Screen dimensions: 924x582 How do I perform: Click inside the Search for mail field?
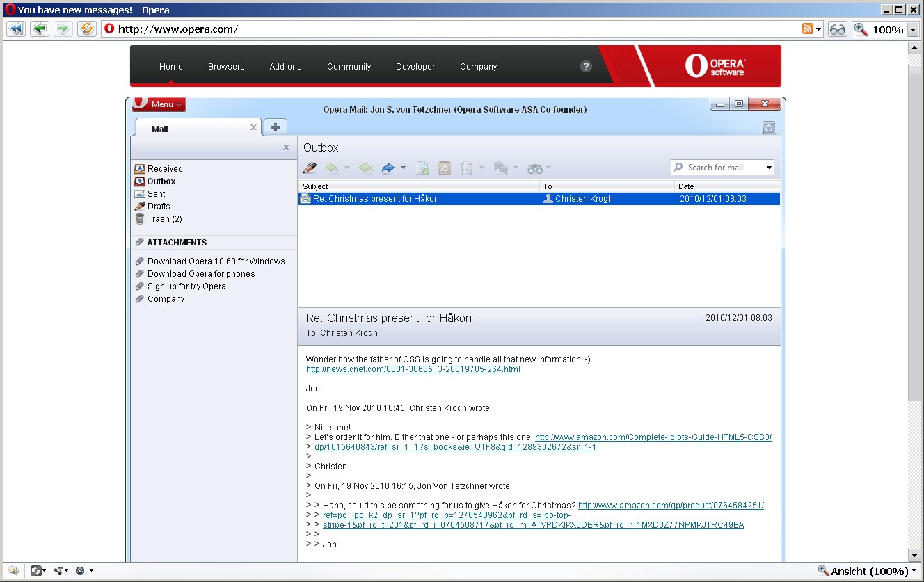tap(720, 167)
